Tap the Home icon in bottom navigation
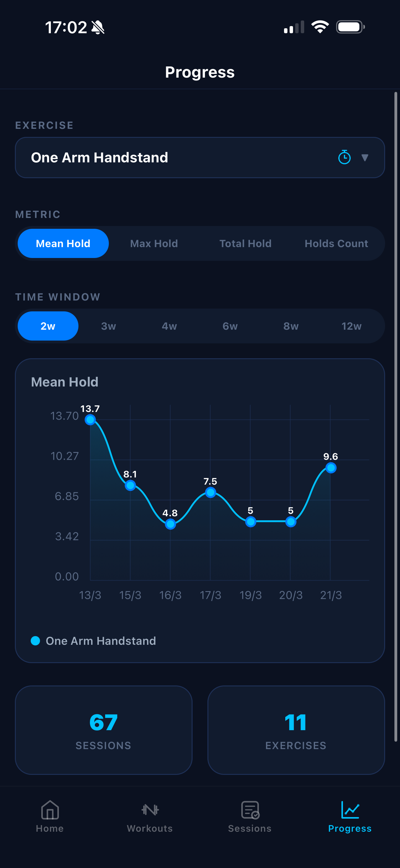The height and width of the screenshot is (868, 400). (50, 810)
